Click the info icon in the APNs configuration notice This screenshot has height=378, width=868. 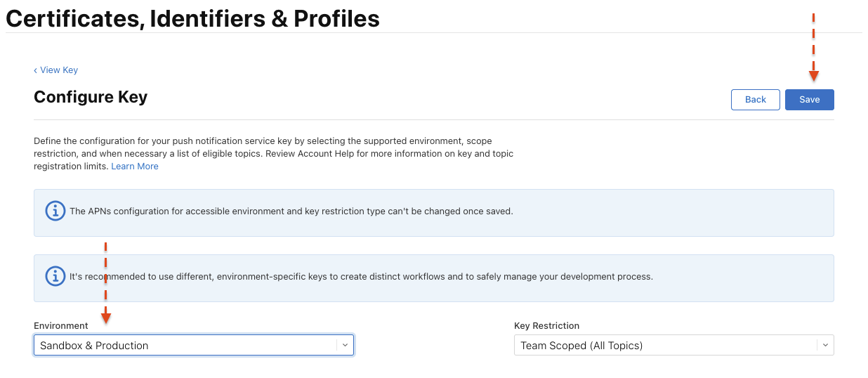click(55, 211)
